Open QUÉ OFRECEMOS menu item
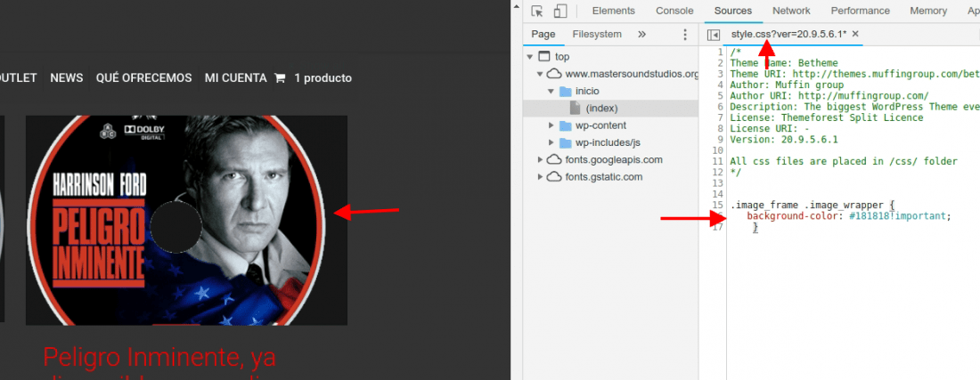Viewport: 980px width, 380px height. tap(143, 78)
